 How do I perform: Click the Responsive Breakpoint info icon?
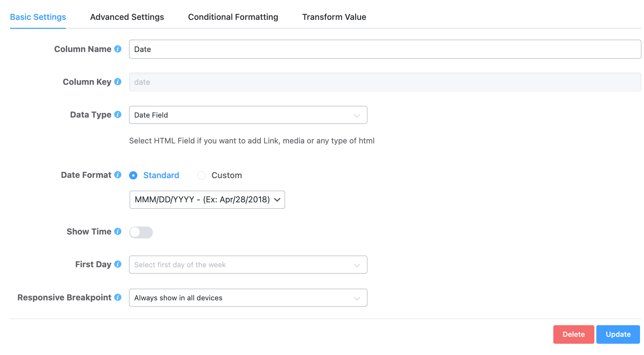pos(118,297)
